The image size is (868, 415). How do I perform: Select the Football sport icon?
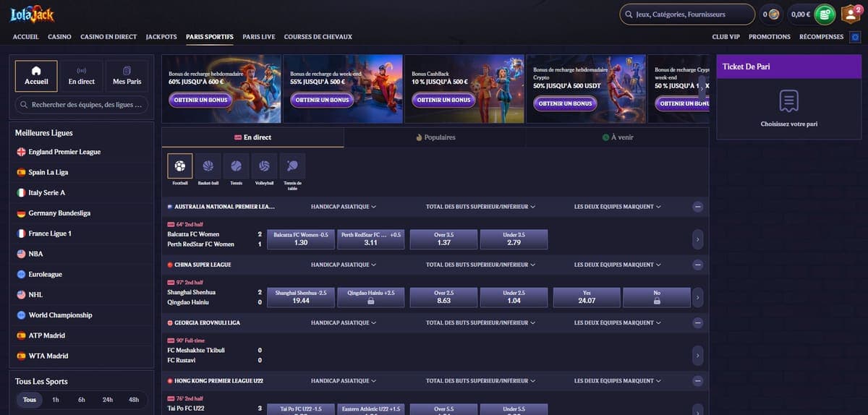(x=180, y=166)
